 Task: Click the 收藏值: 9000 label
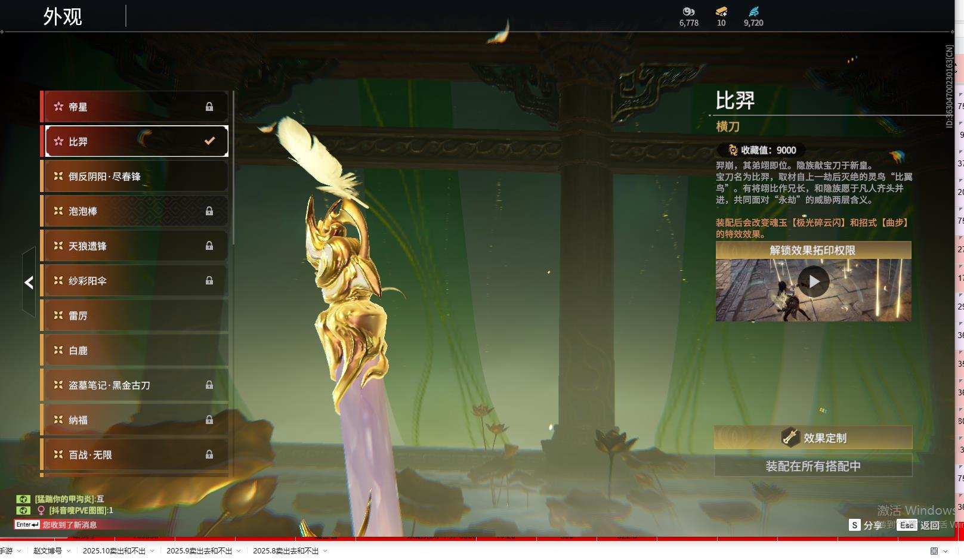[x=768, y=150]
